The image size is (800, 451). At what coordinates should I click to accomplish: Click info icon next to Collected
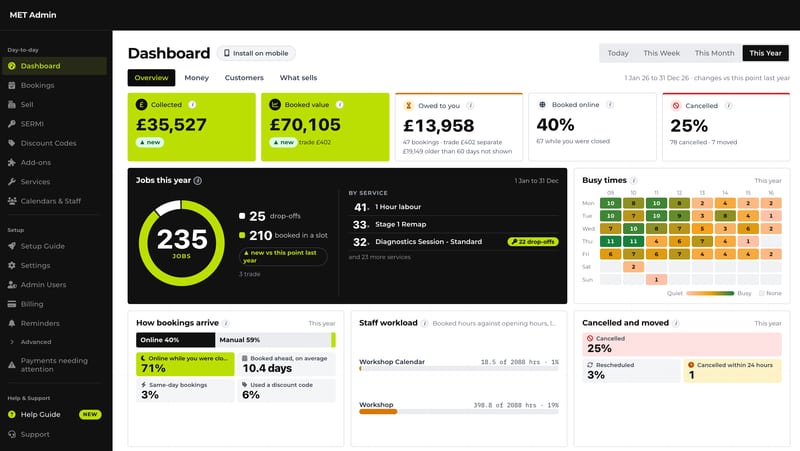point(192,105)
